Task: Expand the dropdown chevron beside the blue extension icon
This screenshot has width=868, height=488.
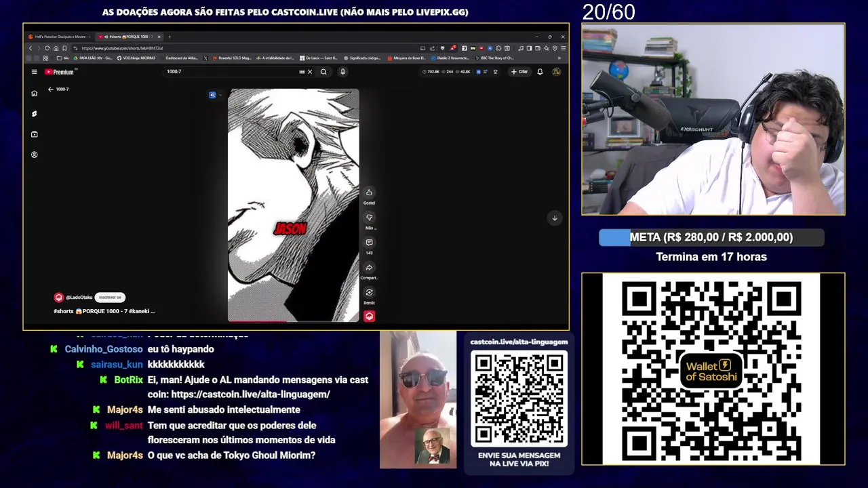Action: [x=220, y=95]
